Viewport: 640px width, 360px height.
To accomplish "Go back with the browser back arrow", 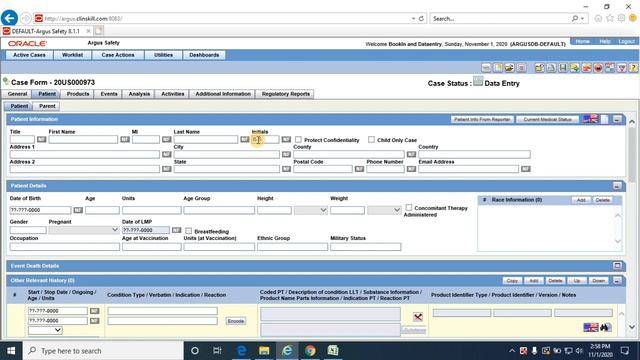I will (x=9, y=18).
